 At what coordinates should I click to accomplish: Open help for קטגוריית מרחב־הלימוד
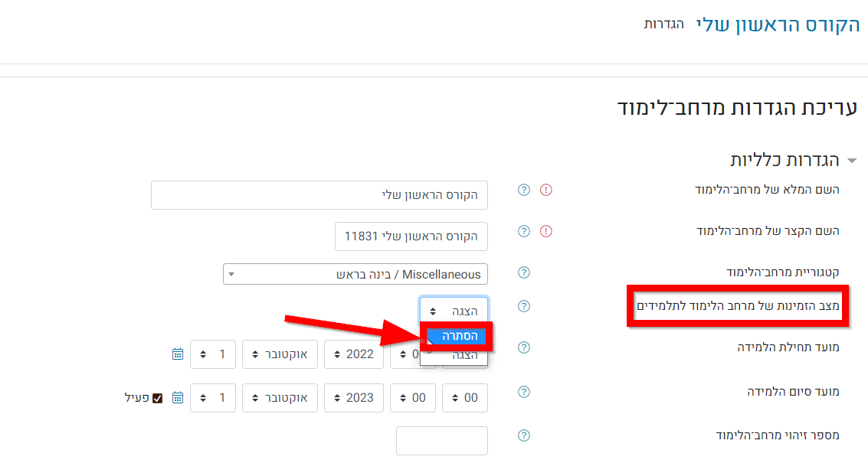tap(524, 272)
